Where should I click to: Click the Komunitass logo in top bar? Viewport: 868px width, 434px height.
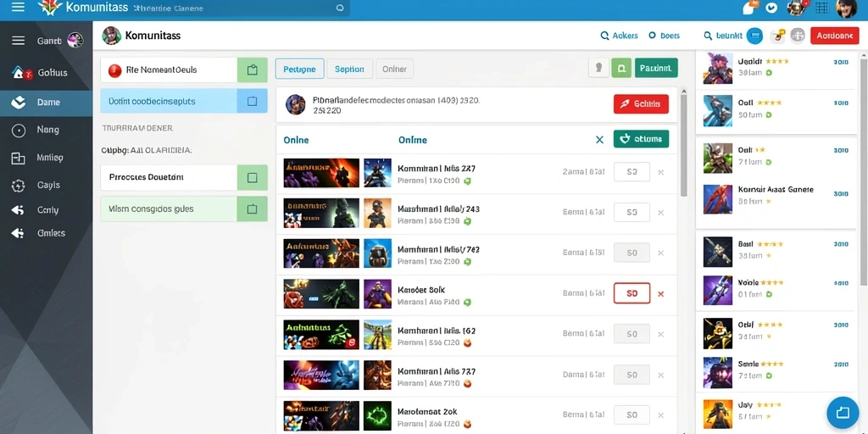point(82,8)
